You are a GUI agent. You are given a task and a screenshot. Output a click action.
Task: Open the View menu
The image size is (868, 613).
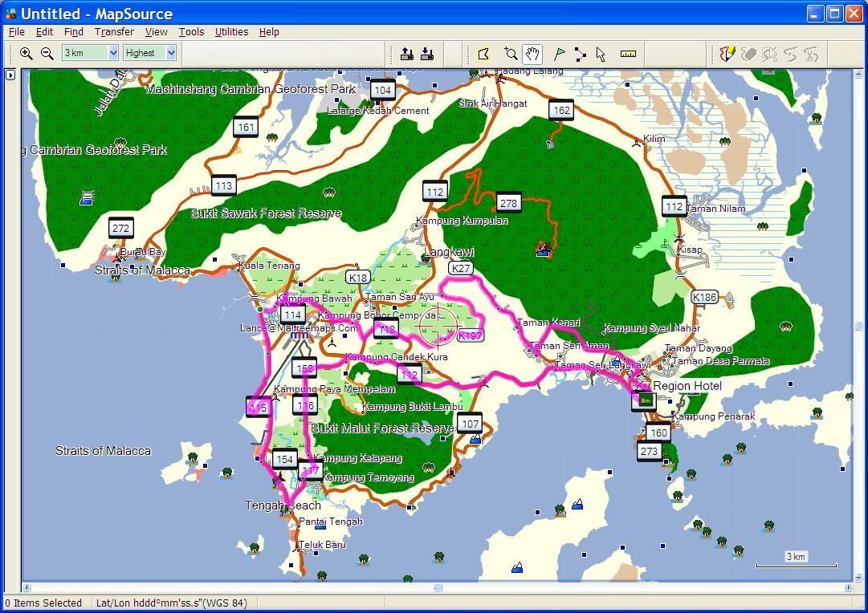click(x=156, y=32)
